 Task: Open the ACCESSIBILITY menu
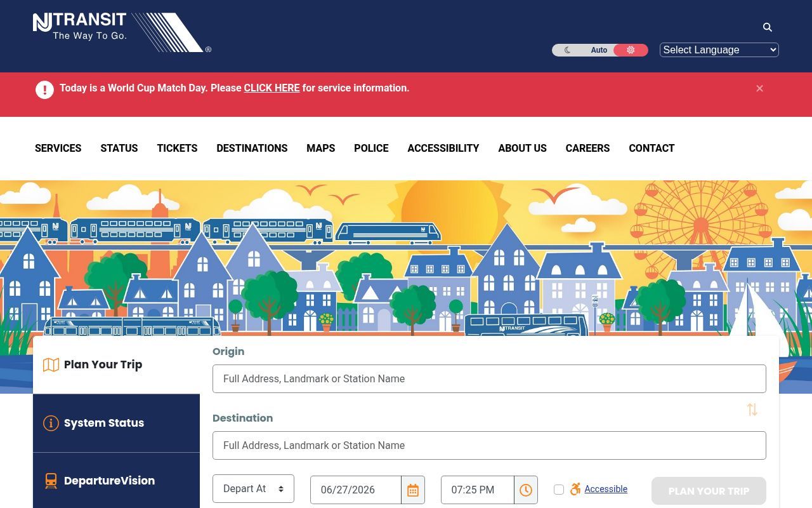(x=443, y=148)
